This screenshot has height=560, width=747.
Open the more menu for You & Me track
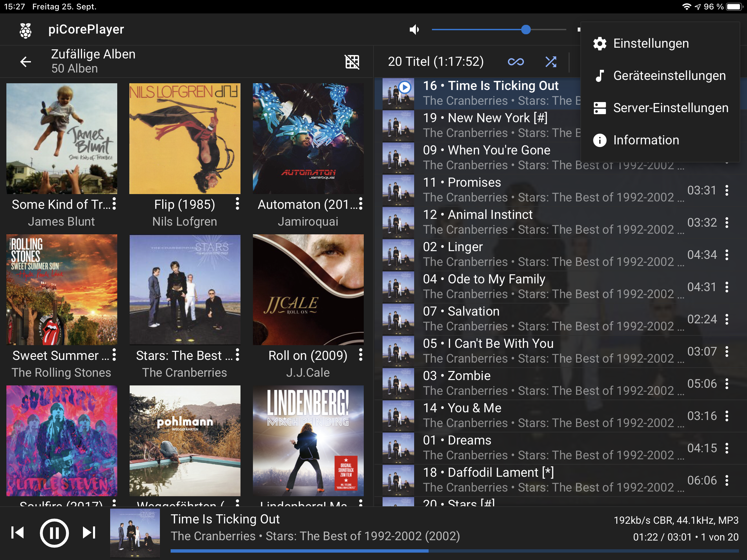(727, 416)
